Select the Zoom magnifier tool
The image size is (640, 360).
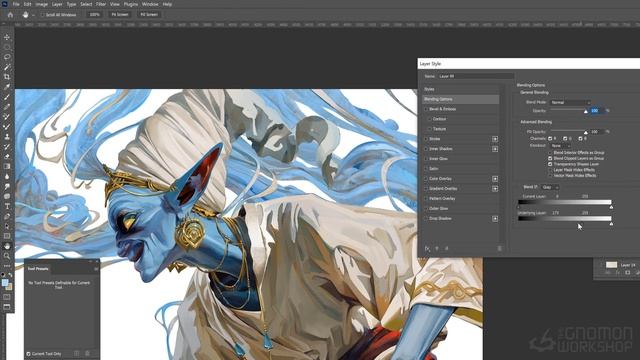[7, 256]
